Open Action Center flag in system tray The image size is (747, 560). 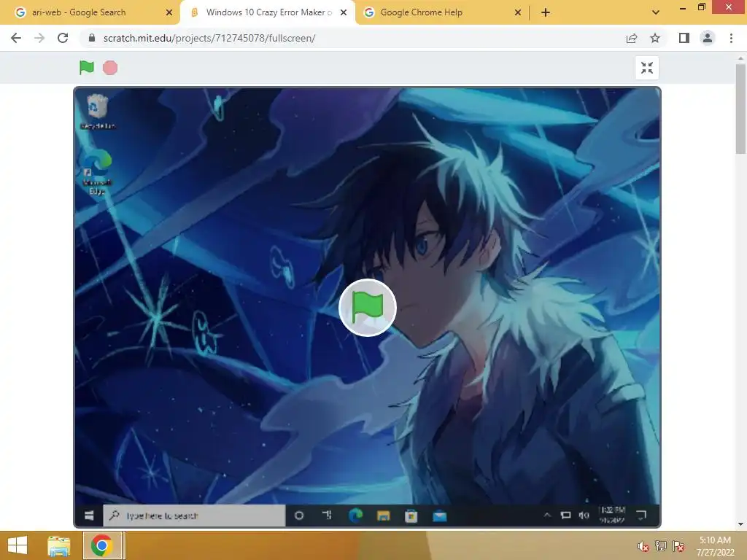click(678, 545)
